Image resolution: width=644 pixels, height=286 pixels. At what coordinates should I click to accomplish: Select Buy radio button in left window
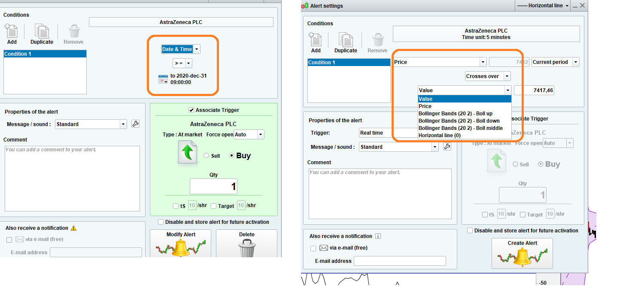coord(232,156)
